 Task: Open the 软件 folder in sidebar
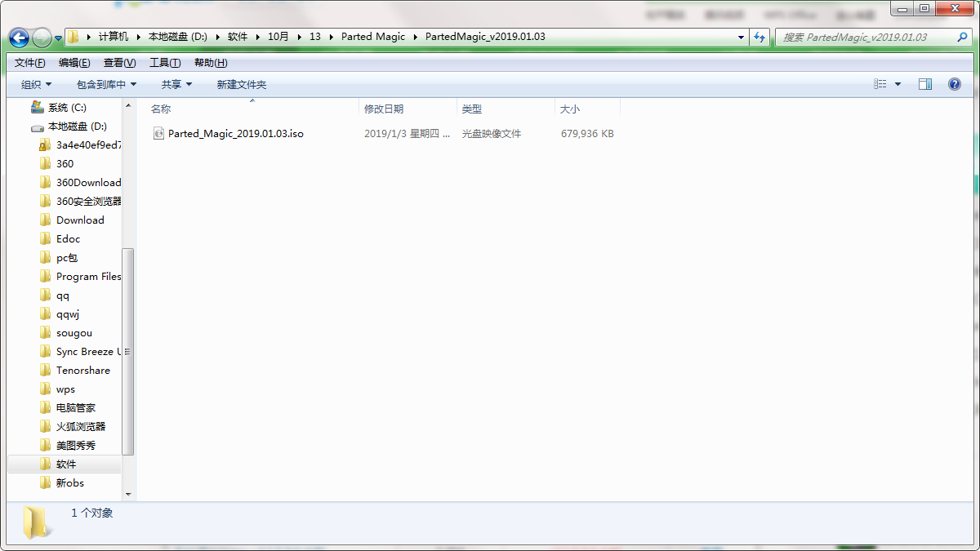(x=66, y=464)
